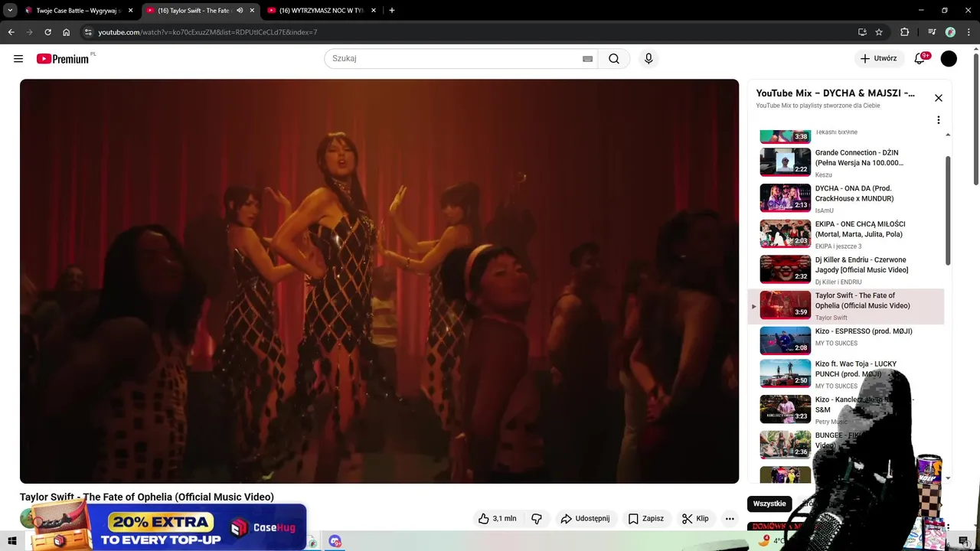Play DYCHA - ONA DA from the playlist
980x551 pixels.
point(848,198)
